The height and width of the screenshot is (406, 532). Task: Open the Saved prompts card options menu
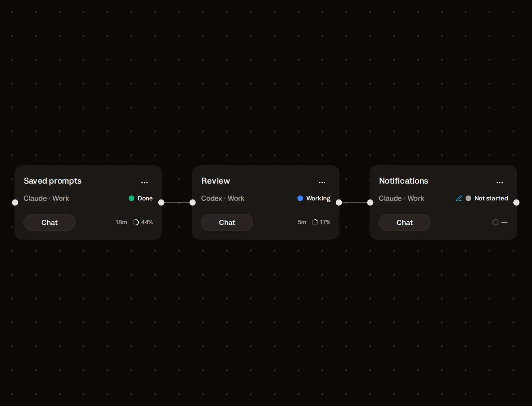point(145,182)
